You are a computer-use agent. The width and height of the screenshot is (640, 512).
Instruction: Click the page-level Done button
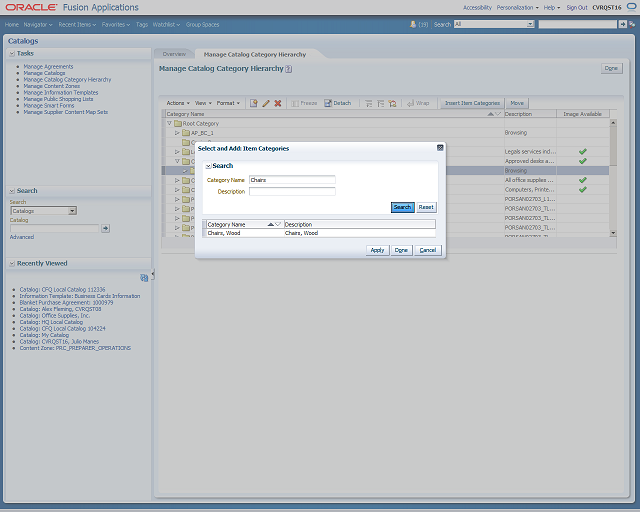tap(611, 68)
